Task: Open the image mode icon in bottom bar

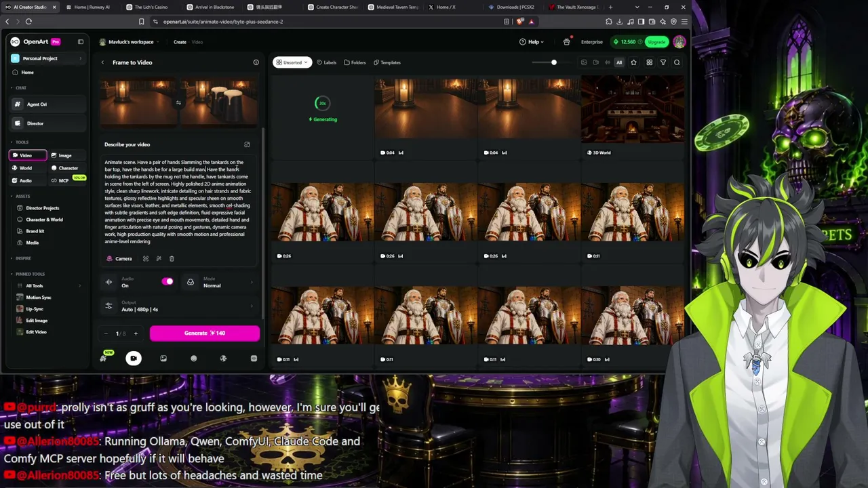Action: pyautogui.click(x=163, y=358)
